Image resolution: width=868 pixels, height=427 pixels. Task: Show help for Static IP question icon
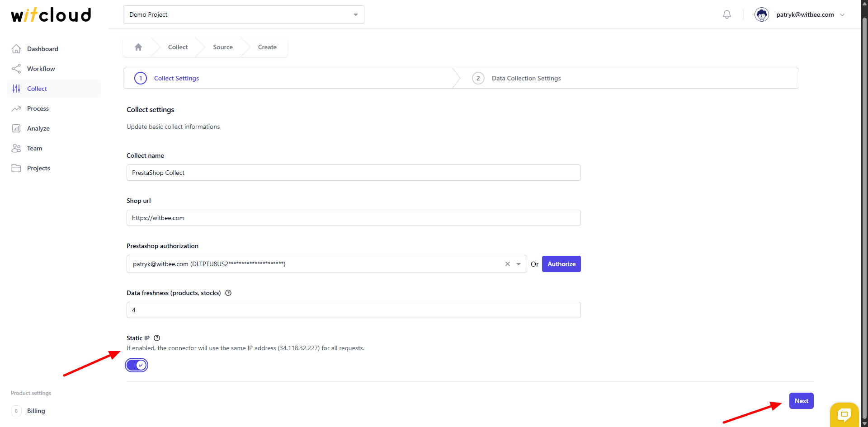157,338
